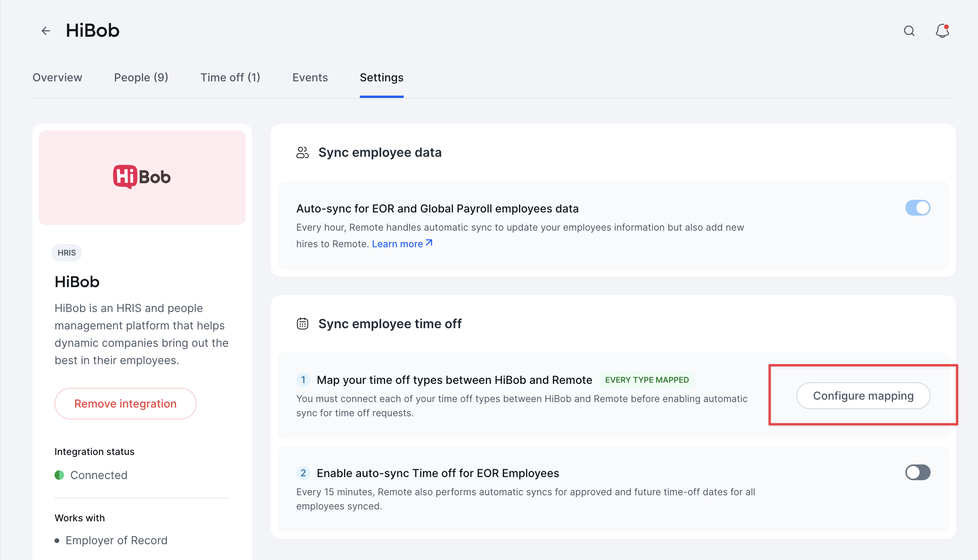The width and height of the screenshot is (978, 560).
Task: Click the Integration status label
Action: [x=94, y=451]
